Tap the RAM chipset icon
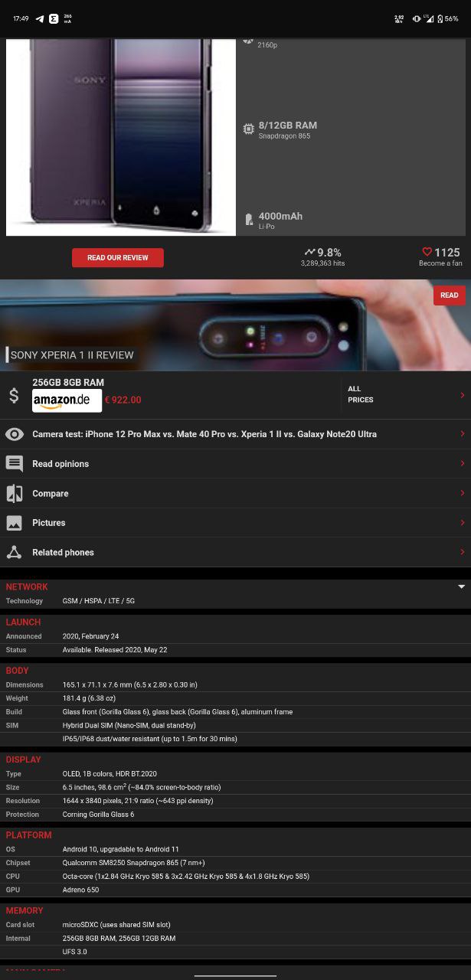Image resolution: width=471 pixels, height=980 pixels. [x=249, y=129]
